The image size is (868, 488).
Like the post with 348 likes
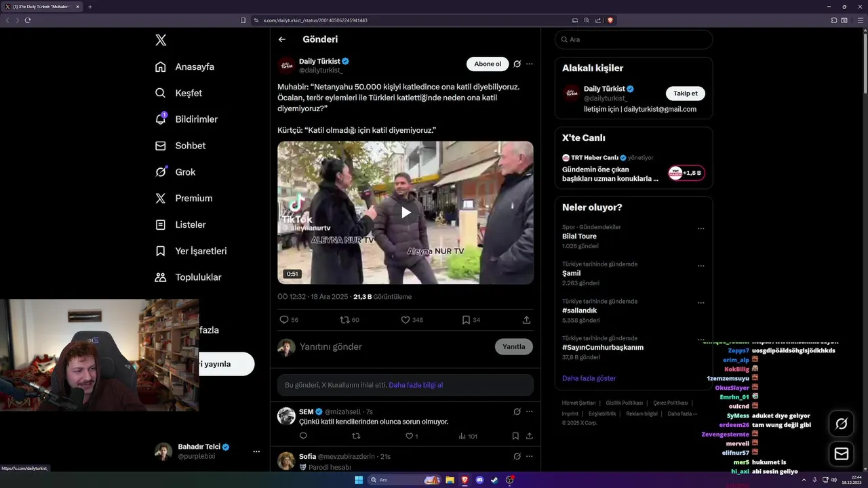pos(406,320)
